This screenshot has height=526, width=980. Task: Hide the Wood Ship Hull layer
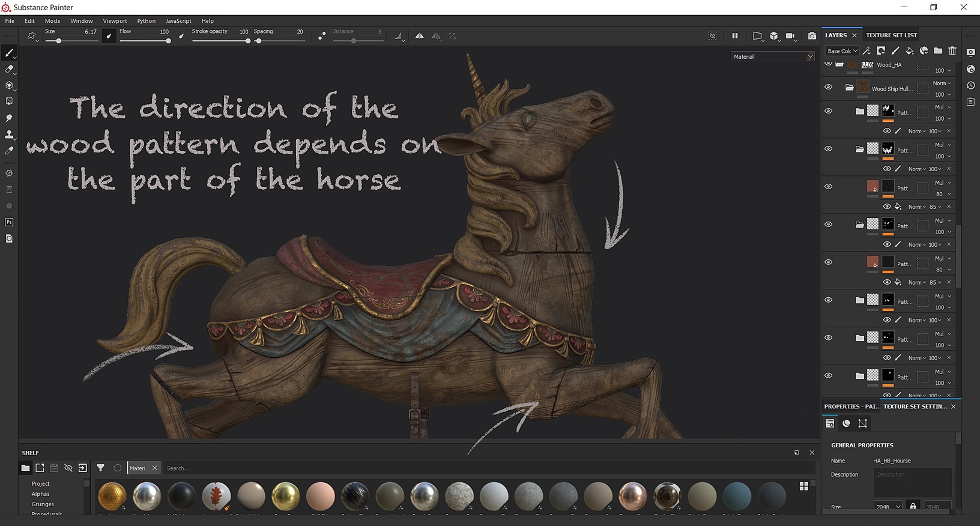[x=828, y=88]
